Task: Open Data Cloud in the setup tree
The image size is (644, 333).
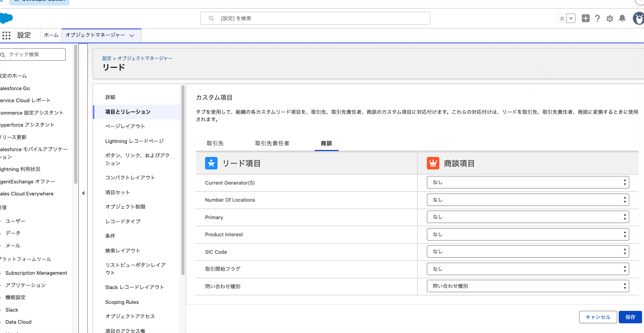Action: point(18,322)
